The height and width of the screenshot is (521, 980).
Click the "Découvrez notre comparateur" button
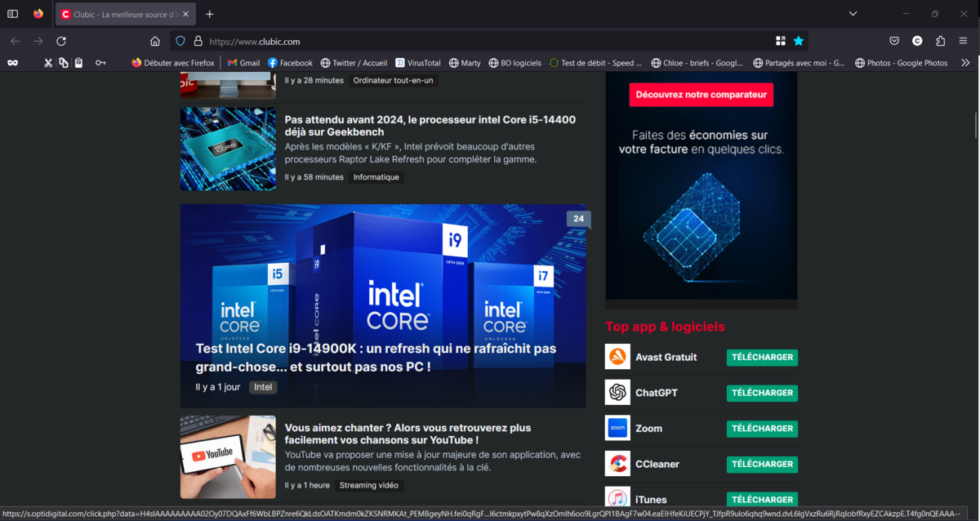click(701, 94)
